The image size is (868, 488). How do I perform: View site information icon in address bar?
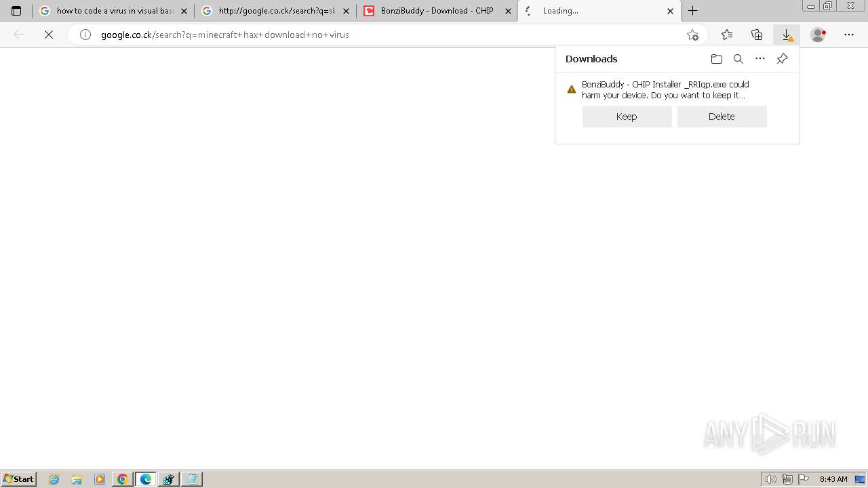tap(85, 35)
